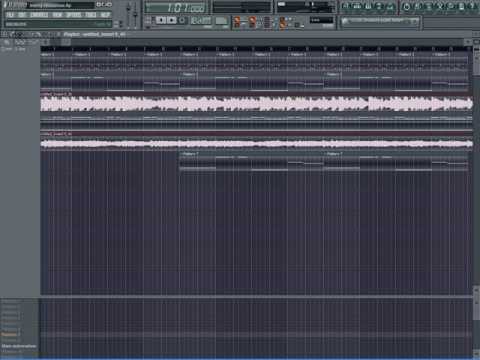Open the global snap selector dropdown
This screenshot has height=360, width=480.
[321, 20]
